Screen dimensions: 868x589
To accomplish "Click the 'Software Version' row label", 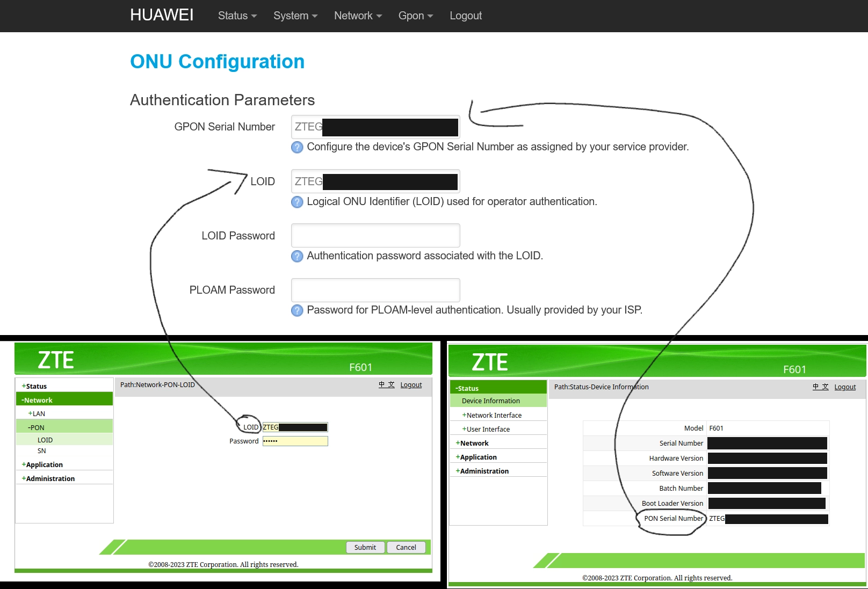I will coord(678,474).
